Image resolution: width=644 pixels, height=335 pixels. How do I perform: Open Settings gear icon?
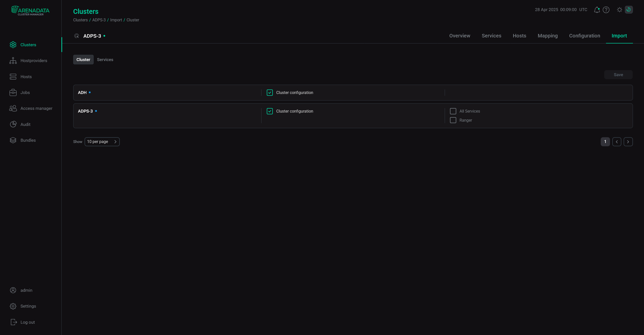tap(13, 306)
